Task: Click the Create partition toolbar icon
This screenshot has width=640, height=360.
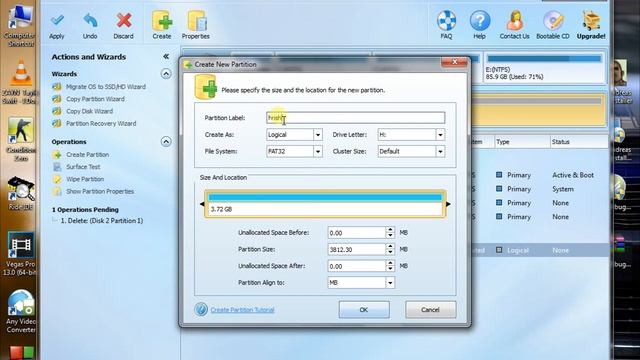Action: point(162,21)
